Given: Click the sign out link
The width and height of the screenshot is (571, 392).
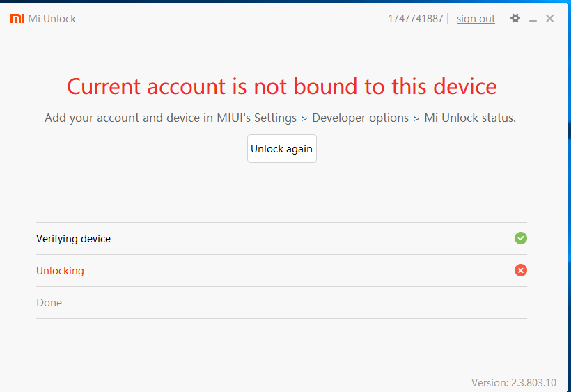Looking at the screenshot, I should pyautogui.click(x=476, y=19).
